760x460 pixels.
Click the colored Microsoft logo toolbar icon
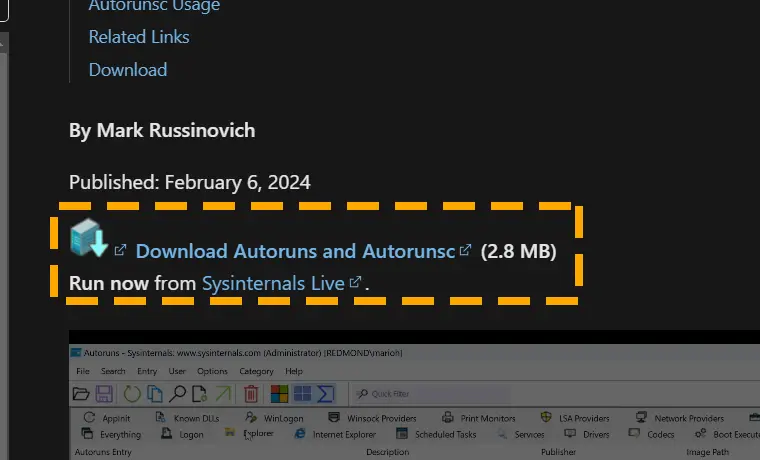point(279,394)
